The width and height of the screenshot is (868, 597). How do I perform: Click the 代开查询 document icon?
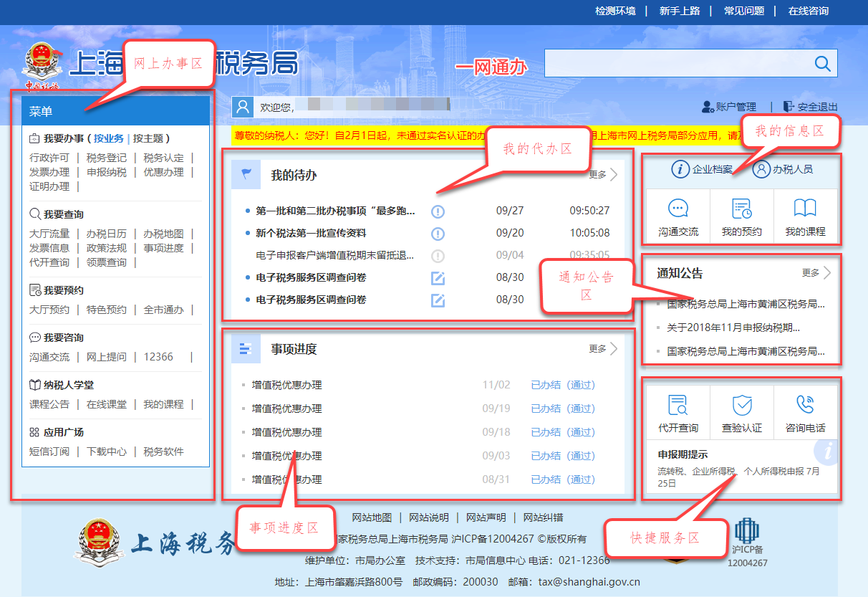(677, 405)
